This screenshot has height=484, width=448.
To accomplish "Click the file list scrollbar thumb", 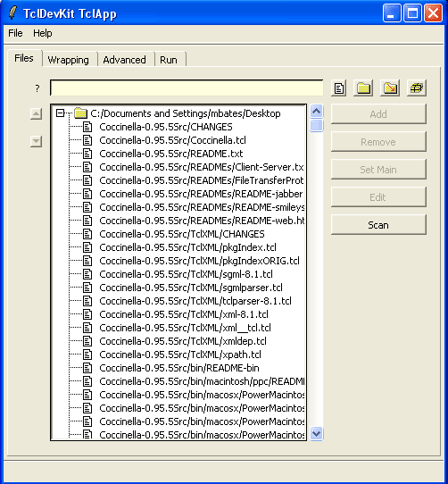I will point(317,125).
